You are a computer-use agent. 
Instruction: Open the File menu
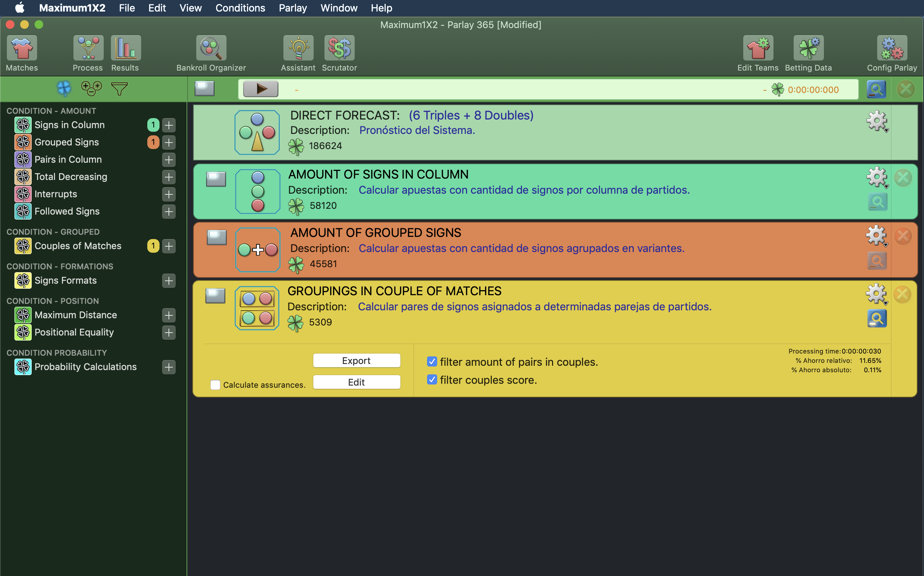pos(127,8)
